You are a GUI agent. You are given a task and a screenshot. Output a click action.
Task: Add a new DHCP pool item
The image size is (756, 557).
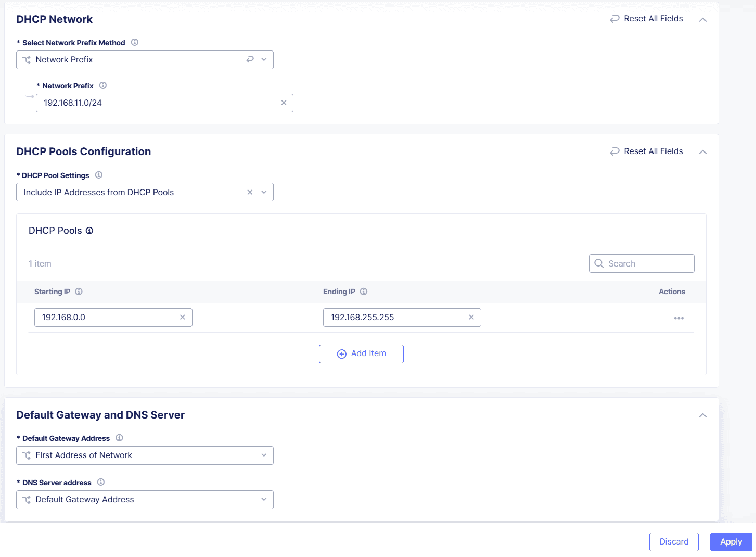[x=361, y=353]
